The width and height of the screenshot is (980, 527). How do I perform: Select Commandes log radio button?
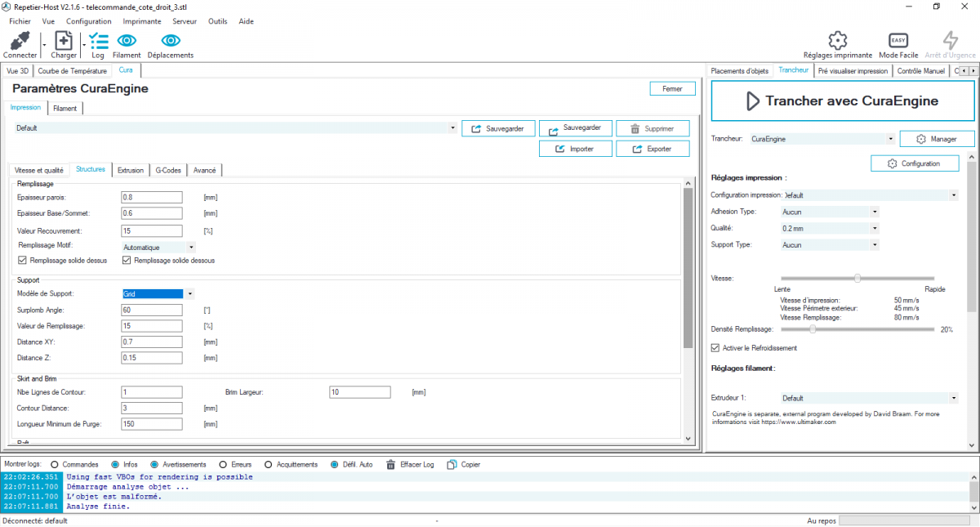55,464
